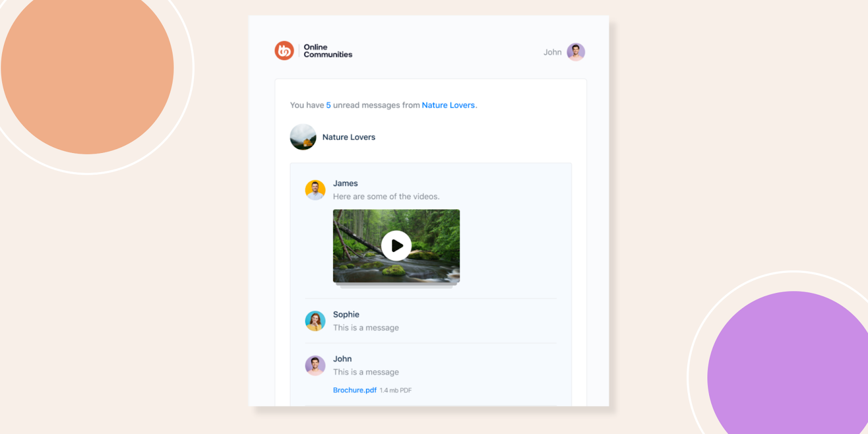This screenshot has height=434, width=868.
Task: Open the 5 unread messages link
Action: (x=328, y=105)
